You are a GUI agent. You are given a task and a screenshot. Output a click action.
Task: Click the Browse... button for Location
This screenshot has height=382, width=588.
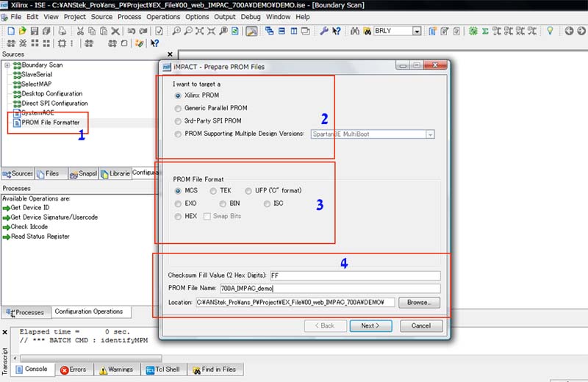(x=419, y=303)
